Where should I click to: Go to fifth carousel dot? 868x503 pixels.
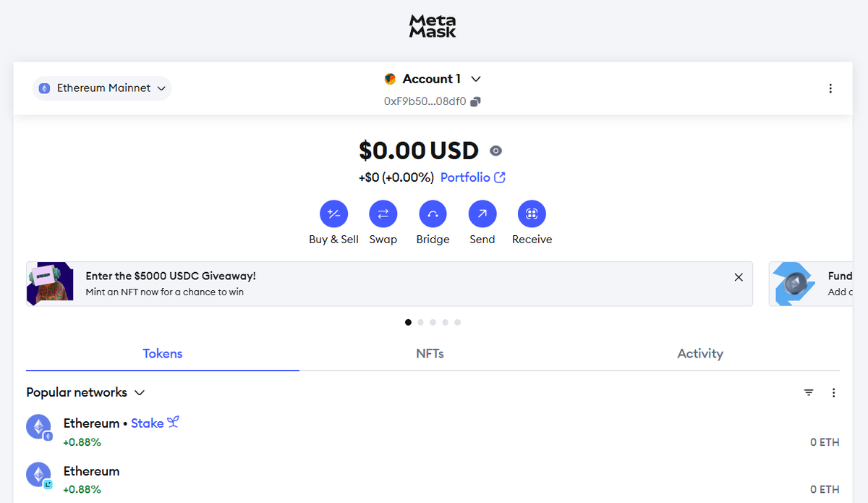coord(457,322)
